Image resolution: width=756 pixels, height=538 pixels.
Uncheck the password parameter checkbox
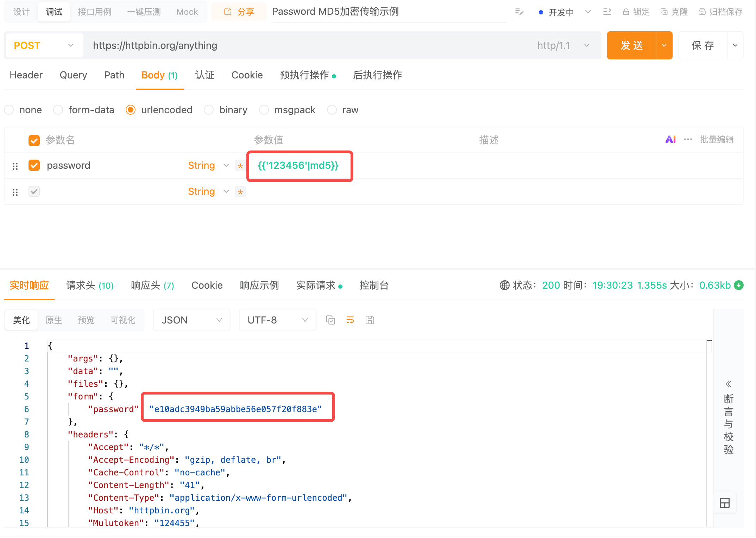pos(34,165)
